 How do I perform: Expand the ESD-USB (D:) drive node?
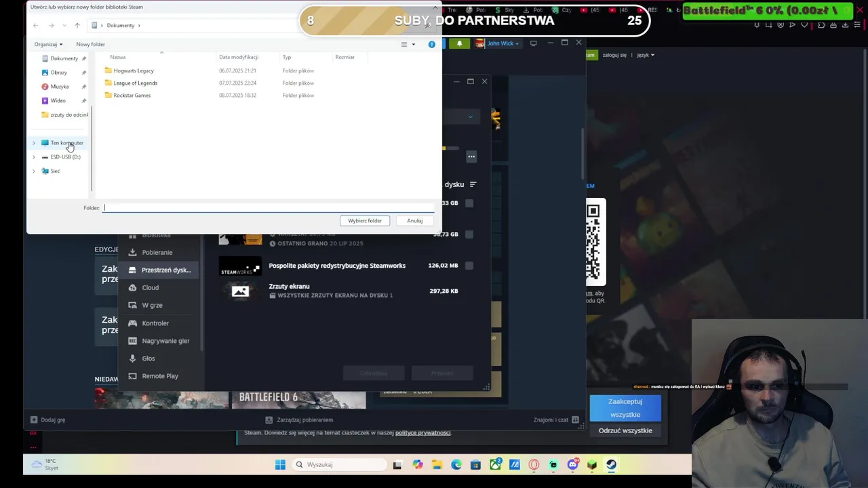click(34, 157)
